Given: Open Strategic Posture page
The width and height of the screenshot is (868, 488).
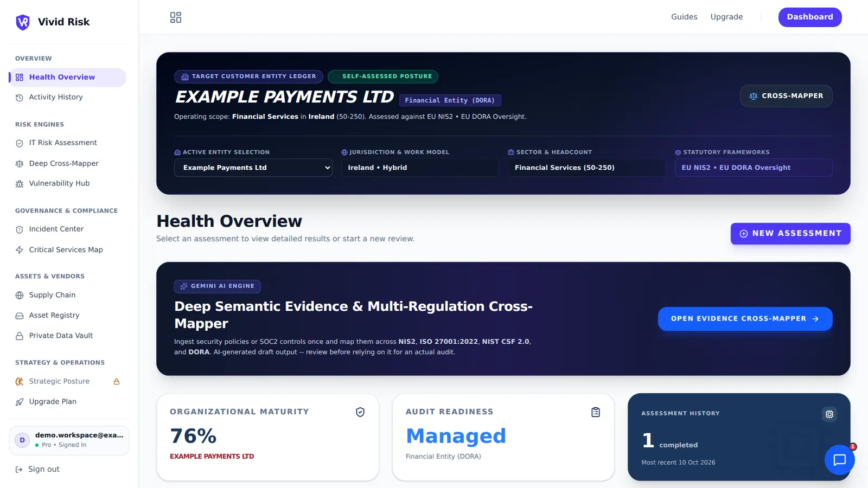Looking at the screenshot, I should click(x=67, y=382).
